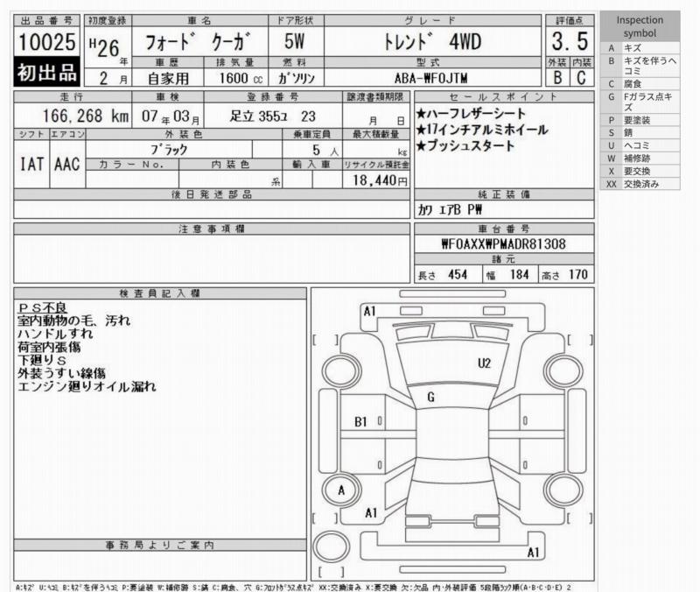Select the G marker on the windshield

(430, 398)
